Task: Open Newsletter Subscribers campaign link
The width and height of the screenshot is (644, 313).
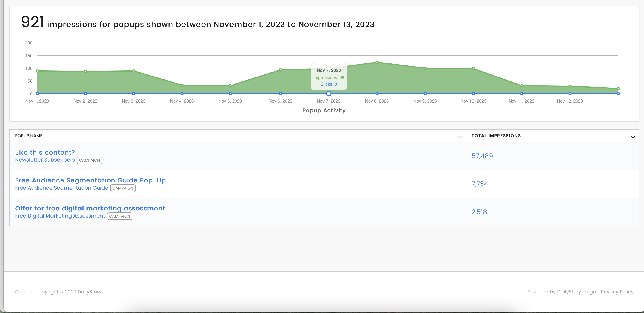Action: [45, 160]
